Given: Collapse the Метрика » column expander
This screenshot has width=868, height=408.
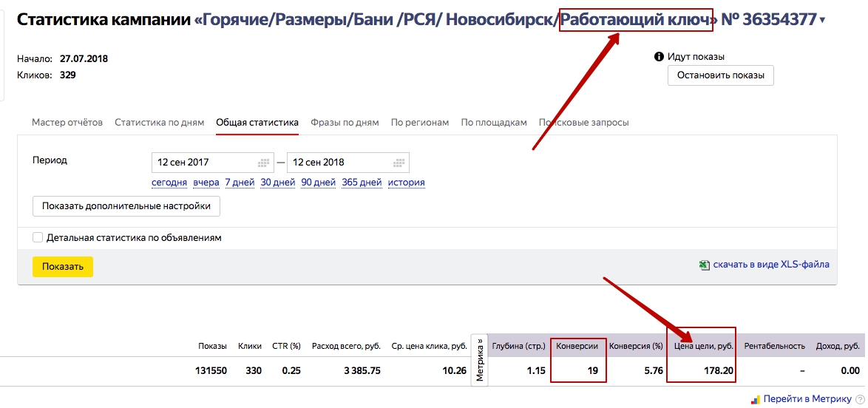Looking at the screenshot, I should pos(479,359).
